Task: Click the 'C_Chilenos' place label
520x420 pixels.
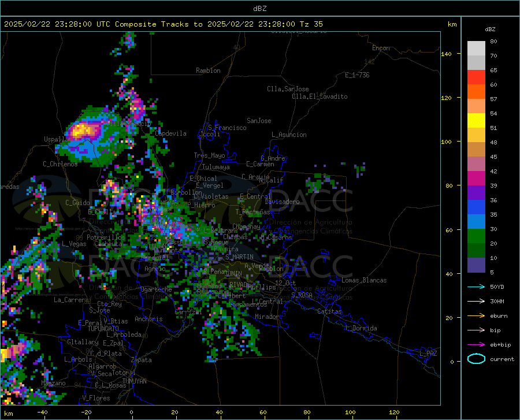Action: 60,164
